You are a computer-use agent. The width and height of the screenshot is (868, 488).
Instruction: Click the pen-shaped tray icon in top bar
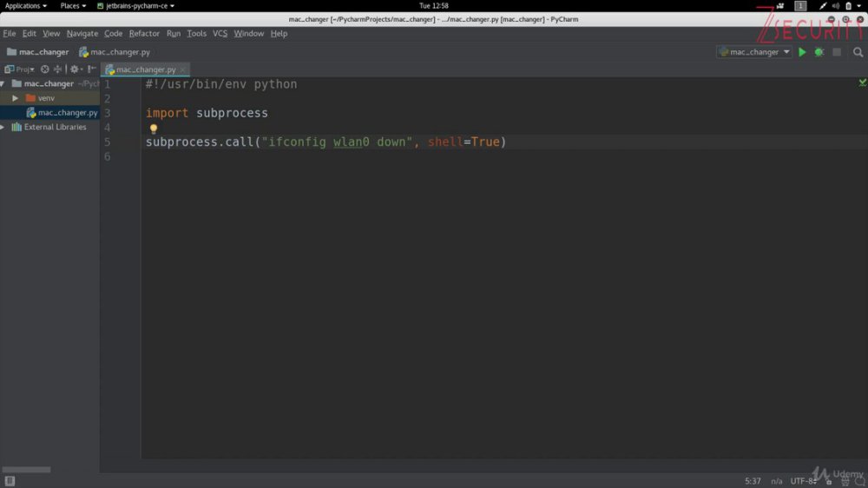point(823,5)
